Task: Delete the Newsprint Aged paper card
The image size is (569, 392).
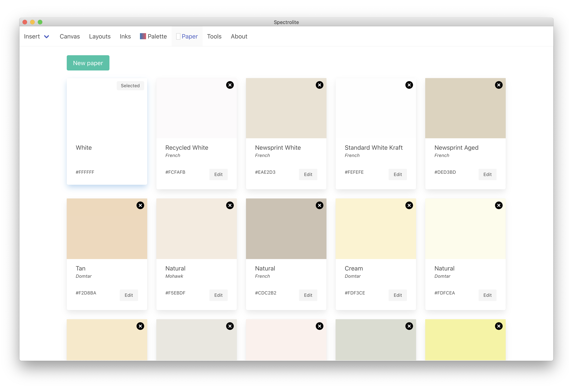Action: click(498, 85)
